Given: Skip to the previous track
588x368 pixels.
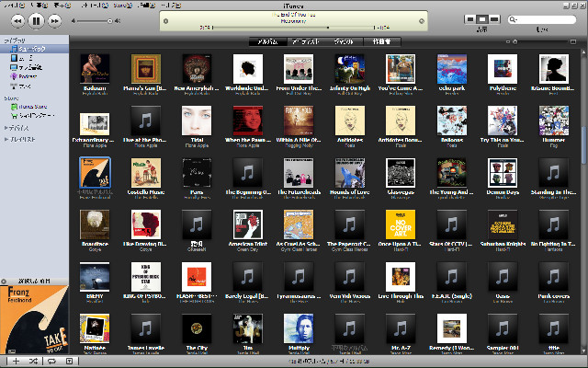Looking at the screenshot, I should (x=17, y=19).
